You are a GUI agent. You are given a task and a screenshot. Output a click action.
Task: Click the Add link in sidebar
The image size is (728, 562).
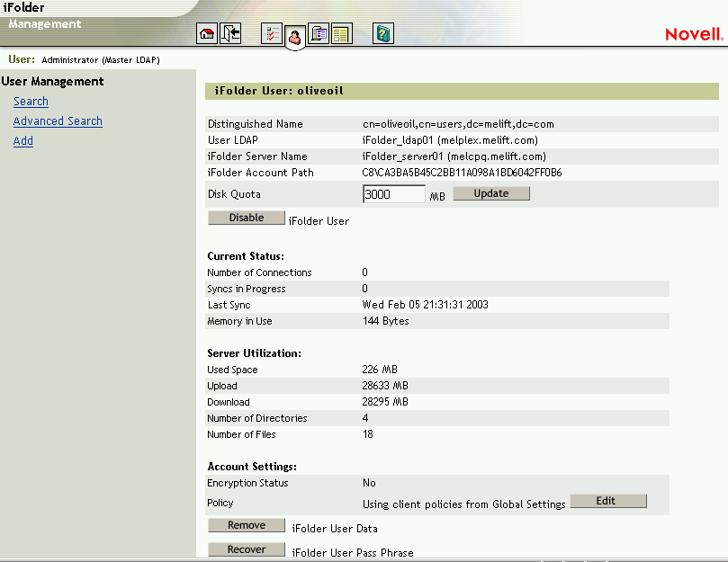[x=23, y=140]
